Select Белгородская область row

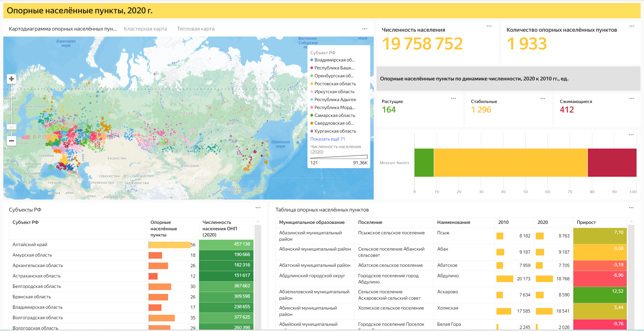tap(131, 287)
